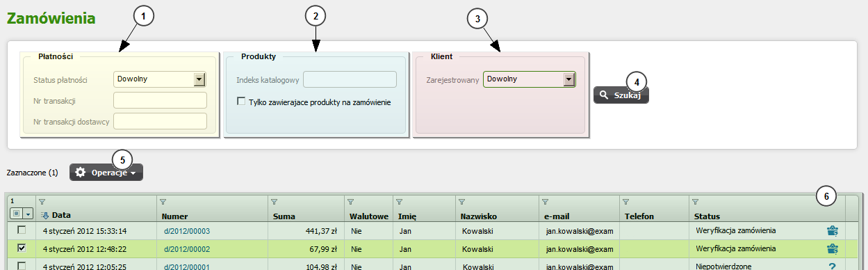Click the Szukaj search button
Image resolution: width=868 pixels, height=270 pixels.
(x=621, y=95)
